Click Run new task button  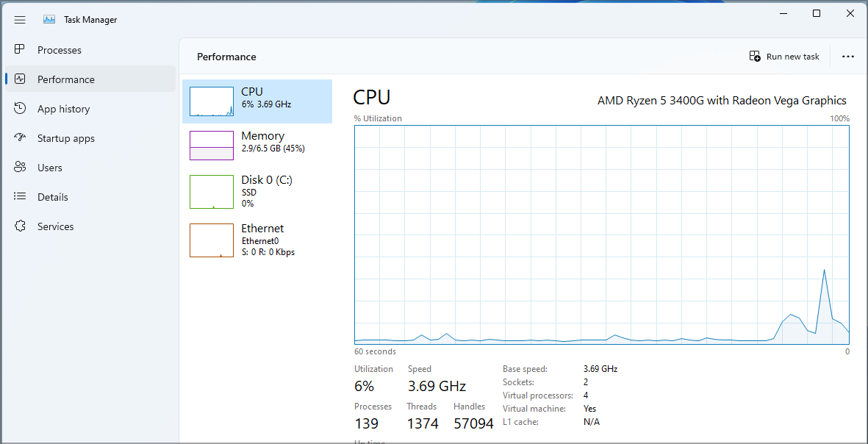click(784, 57)
